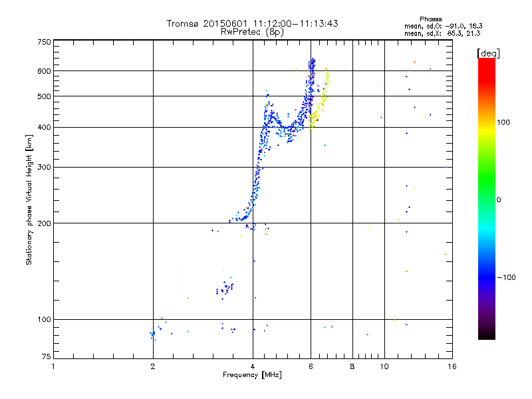Image resolution: width=532 pixels, height=399 pixels.
Task: Click the black bottom of the colorbar
Action: pos(487,334)
